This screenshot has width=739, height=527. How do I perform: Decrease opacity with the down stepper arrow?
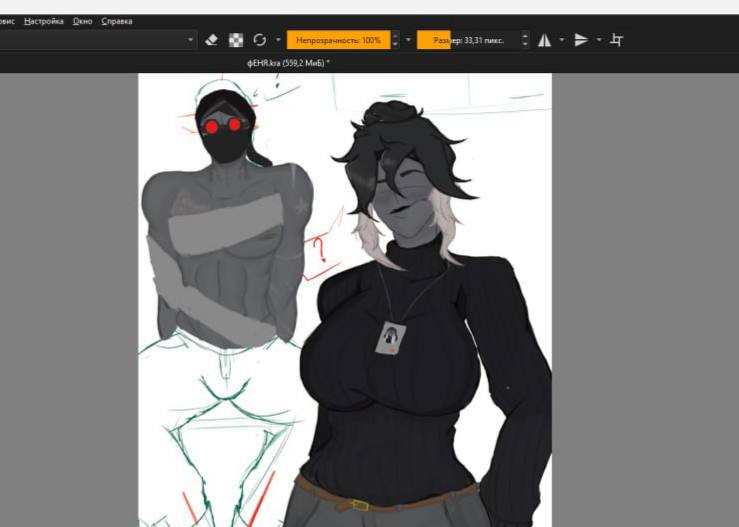(395, 44)
